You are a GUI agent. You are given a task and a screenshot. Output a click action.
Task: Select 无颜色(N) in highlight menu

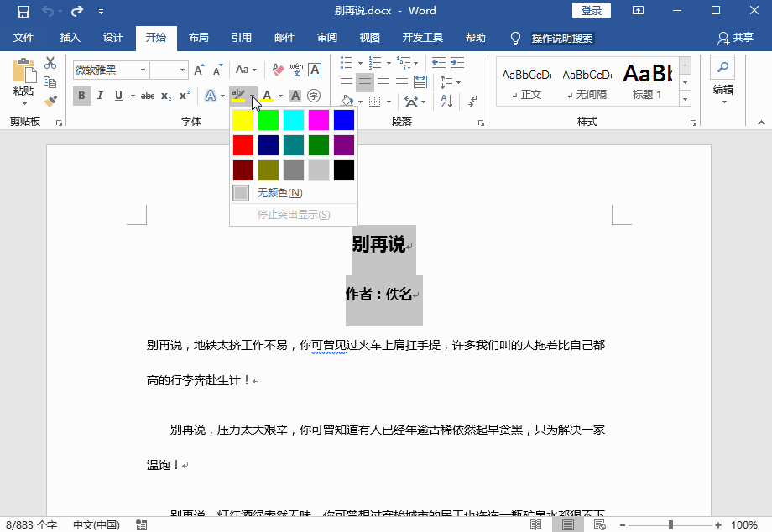[279, 193]
